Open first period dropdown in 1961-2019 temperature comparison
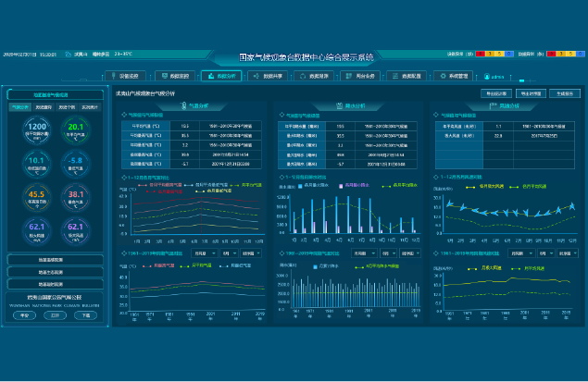The image size is (588, 382). click(x=205, y=253)
